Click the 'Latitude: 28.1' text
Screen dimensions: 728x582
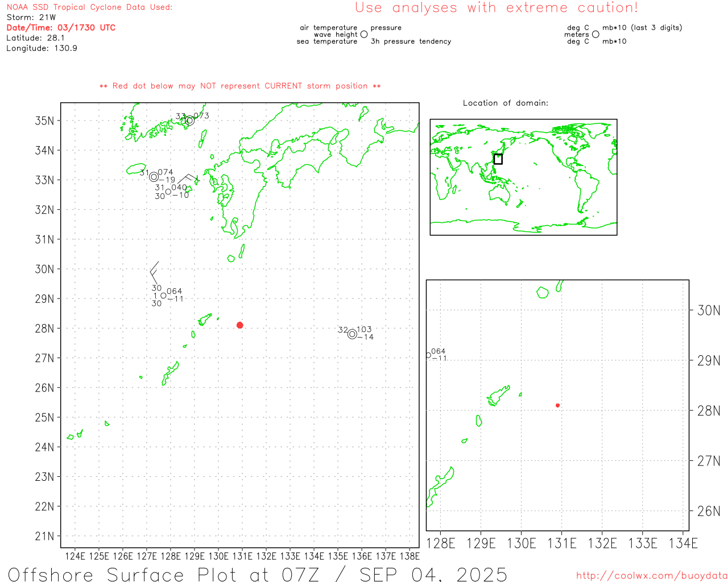(35, 38)
